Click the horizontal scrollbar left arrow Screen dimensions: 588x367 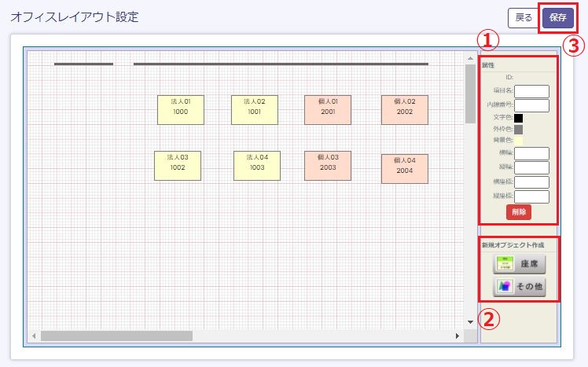(x=34, y=336)
